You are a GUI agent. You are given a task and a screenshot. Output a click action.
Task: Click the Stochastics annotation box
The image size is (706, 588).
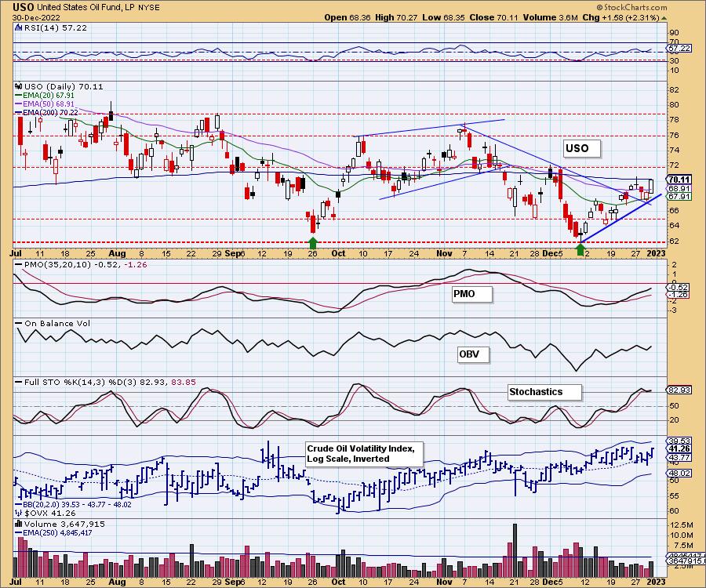[x=544, y=392]
